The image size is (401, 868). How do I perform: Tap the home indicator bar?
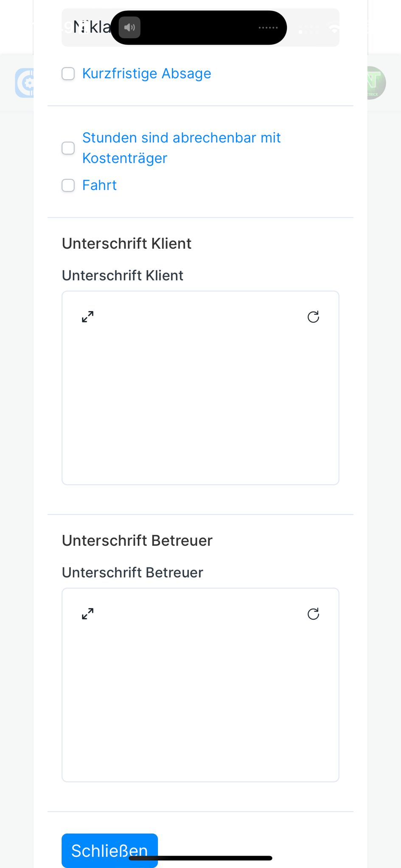point(200,858)
